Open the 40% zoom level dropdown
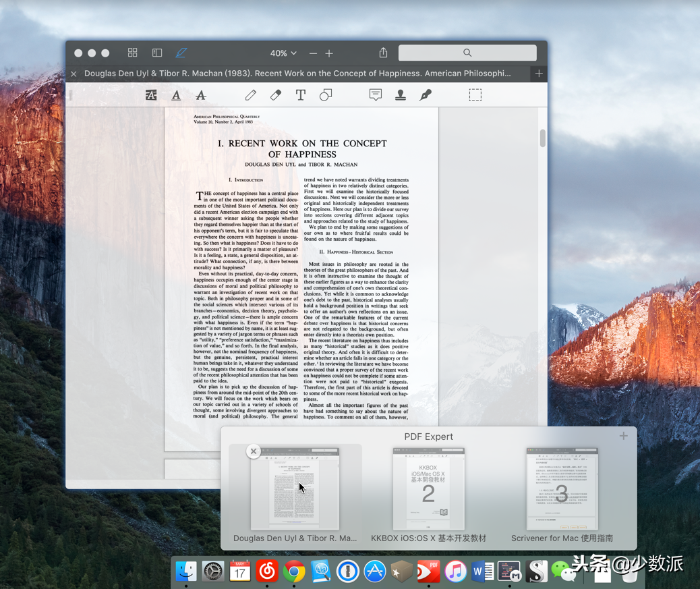 coord(283,53)
